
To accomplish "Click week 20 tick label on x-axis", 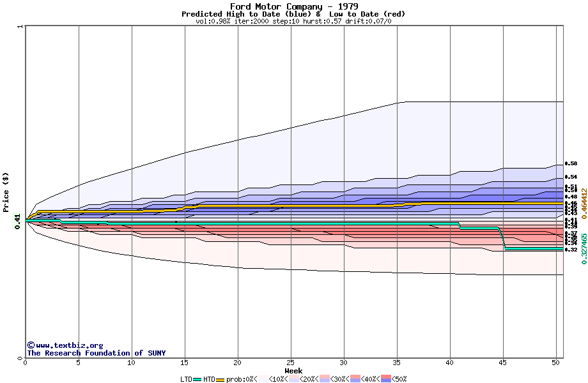I will 237,363.
